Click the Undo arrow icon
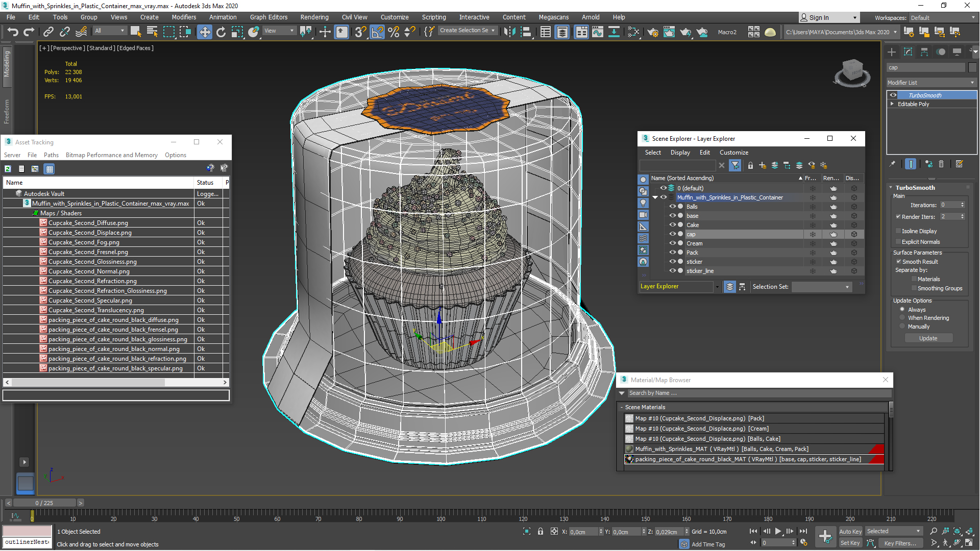 pos(13,32)
